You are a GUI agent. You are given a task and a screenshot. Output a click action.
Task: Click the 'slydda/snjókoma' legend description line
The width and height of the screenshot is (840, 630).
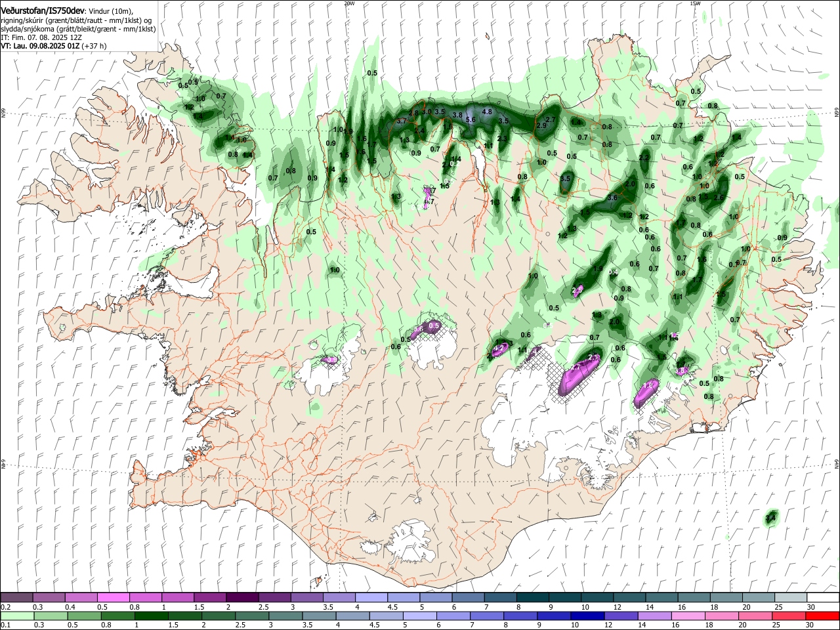[78, 29]
